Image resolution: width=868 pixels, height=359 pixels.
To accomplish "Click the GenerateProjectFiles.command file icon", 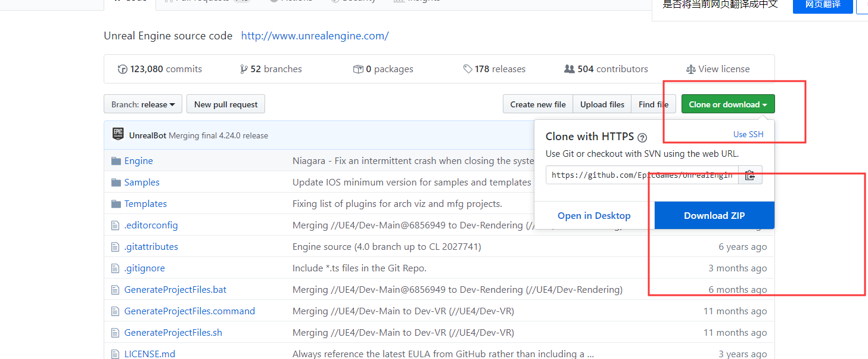I will click(x=116, y=311).
